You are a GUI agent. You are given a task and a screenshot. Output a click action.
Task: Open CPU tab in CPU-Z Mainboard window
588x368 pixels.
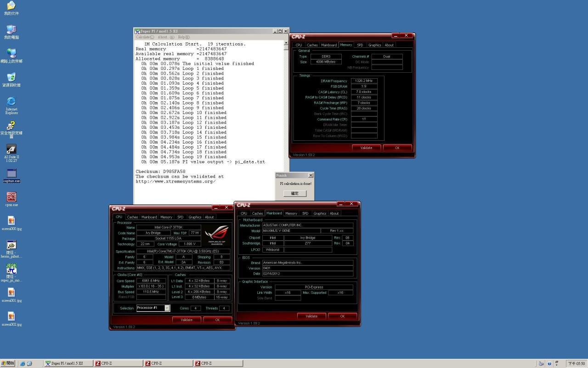[x=244, y=213]
